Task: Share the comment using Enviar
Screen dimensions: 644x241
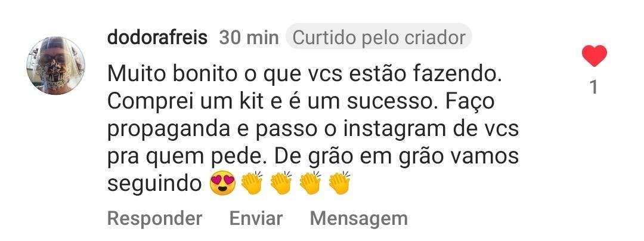Action: [256, 218]
